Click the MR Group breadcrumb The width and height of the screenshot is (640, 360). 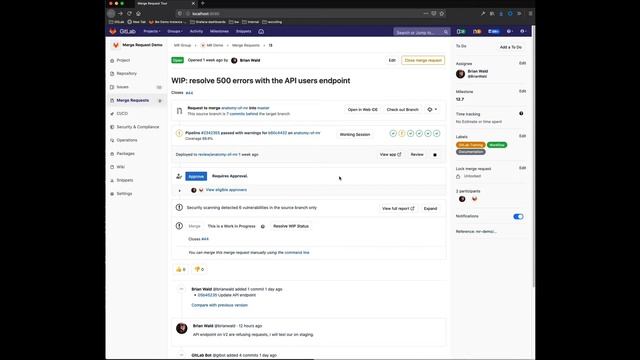(x=182, y=45)
